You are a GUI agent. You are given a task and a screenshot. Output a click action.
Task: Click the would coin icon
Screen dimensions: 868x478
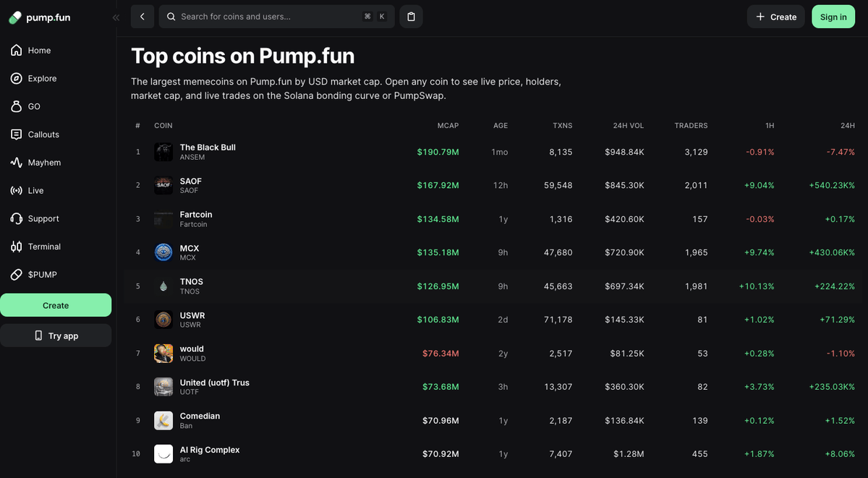pos(163,354)
